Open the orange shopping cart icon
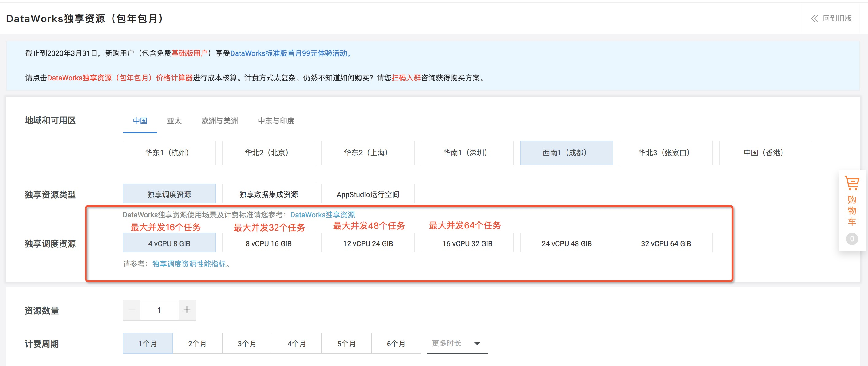The width and height of the screenshot is (868, 366). click(851, 183)
